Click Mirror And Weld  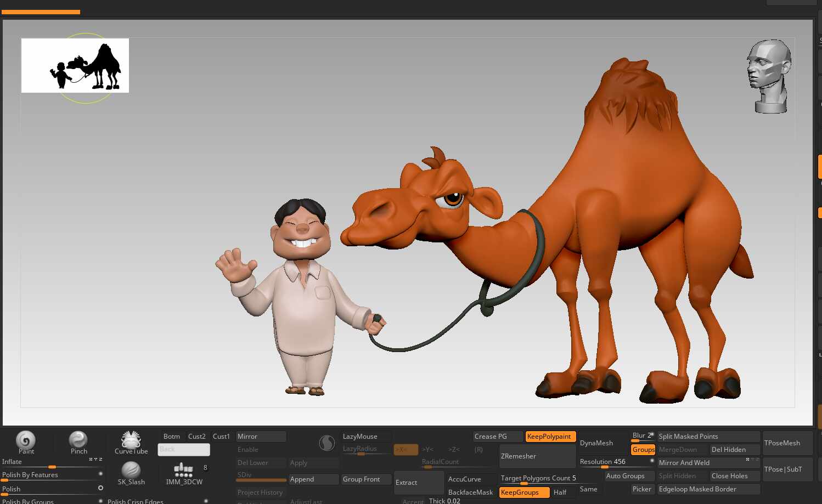coord(708,463)
